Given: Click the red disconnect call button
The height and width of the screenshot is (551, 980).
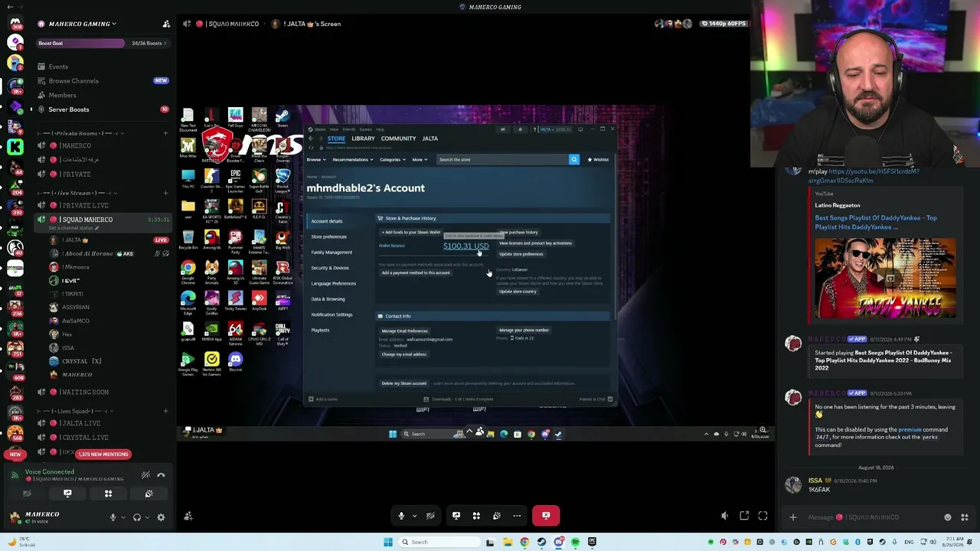Looking at the screenshot, I should (546, 516).
